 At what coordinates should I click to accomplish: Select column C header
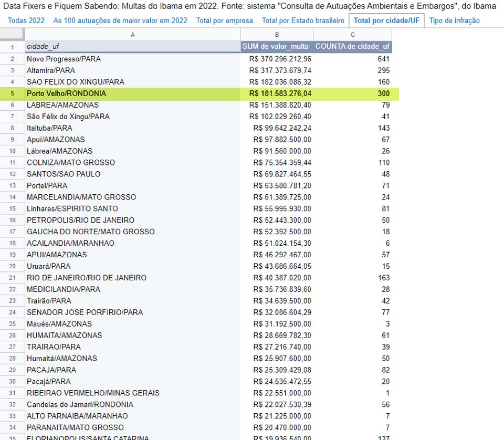pyautogui.click(x=352, y=35)
